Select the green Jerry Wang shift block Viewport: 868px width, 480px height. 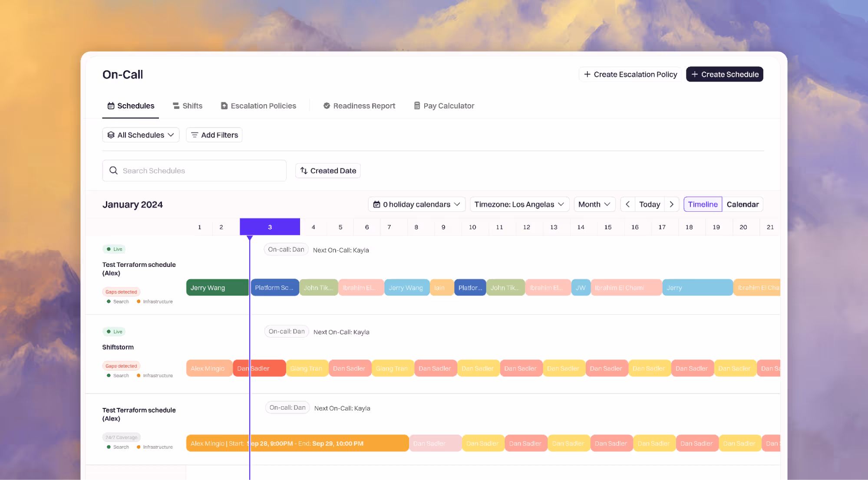pyautogui.click(x=217, y=288)
